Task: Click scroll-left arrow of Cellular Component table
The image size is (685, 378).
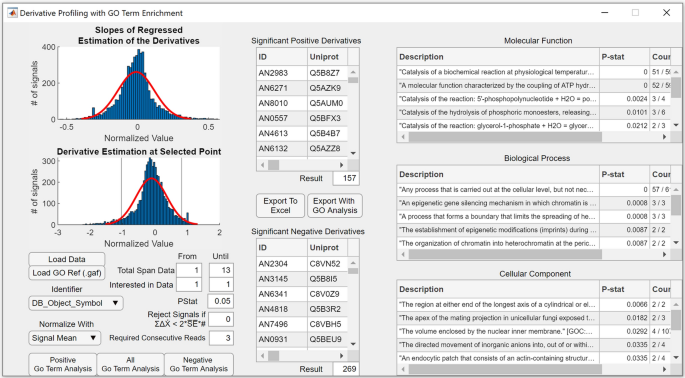Action: pos(403,369)
